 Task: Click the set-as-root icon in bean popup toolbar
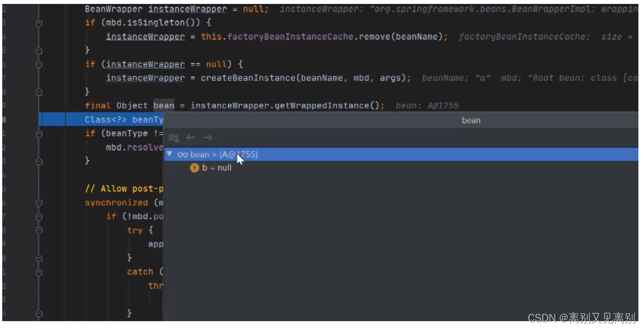tap(174, 138)
